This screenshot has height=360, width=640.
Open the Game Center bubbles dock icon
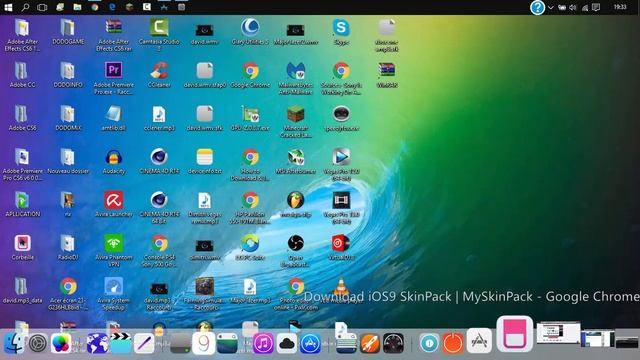click(61, 343)
